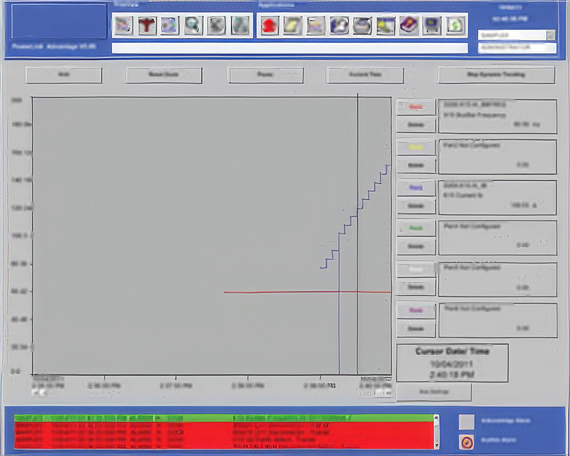The height and width of the screenshot is (456, 570).
Task: Click the long white bar beneath the toolbars
Action: point(289,48)
